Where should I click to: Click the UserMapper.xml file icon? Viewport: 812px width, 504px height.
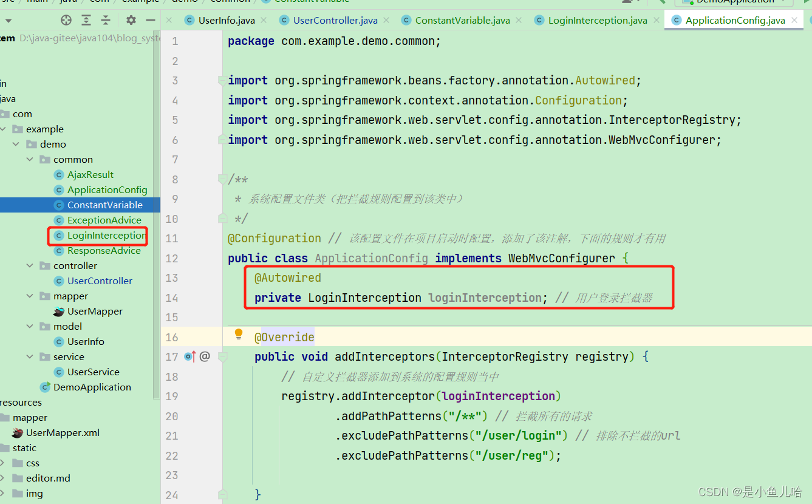(x=18, y=432)
